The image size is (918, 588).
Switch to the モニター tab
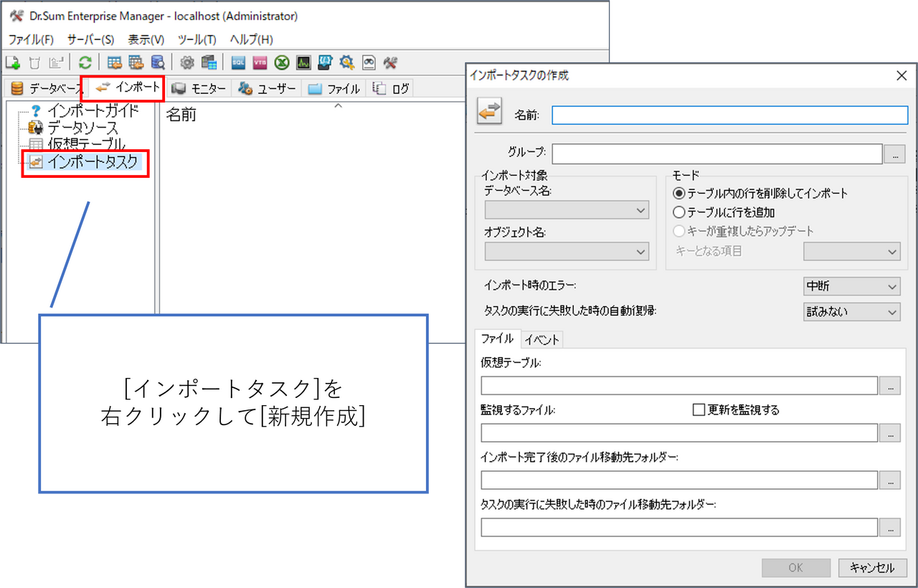(199, 89)
